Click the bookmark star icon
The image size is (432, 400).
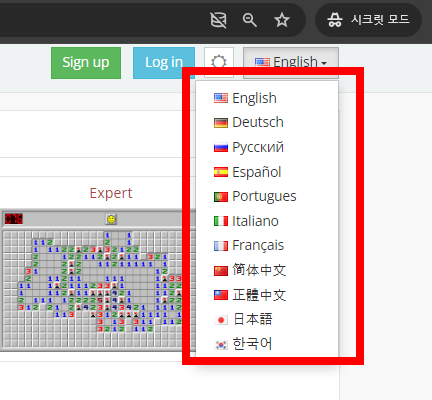(x=282, y=20)
